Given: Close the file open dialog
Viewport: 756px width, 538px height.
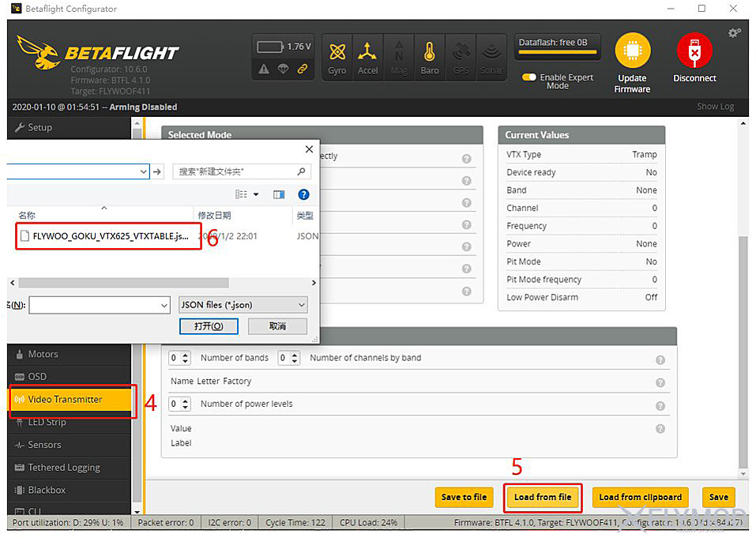Looking at the screenshot, I should pyautogui.click(x=309, y=149).
